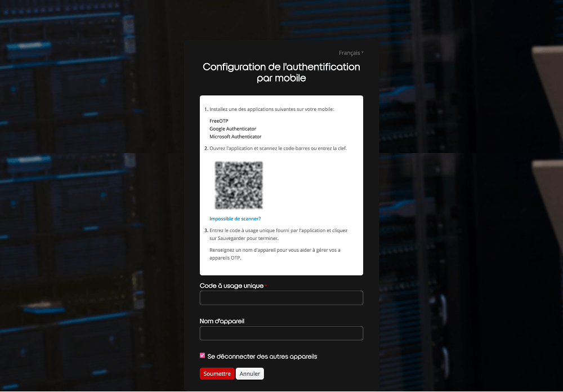Click step 2 "Ouvrez l'application et scannez" text
Viewport: 563px width, 392px height.
tap(278, 148)
